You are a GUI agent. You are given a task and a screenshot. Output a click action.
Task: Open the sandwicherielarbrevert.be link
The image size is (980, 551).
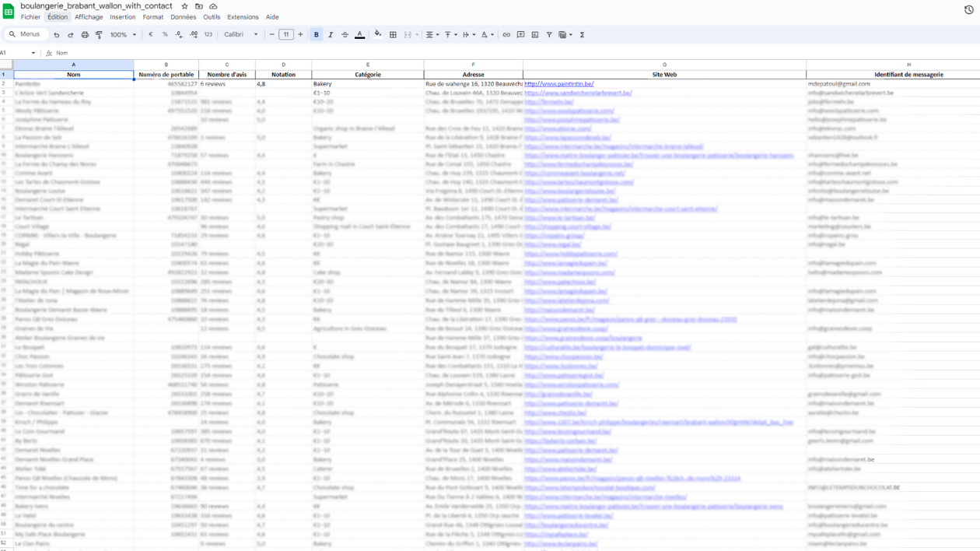tap(578, 93)
